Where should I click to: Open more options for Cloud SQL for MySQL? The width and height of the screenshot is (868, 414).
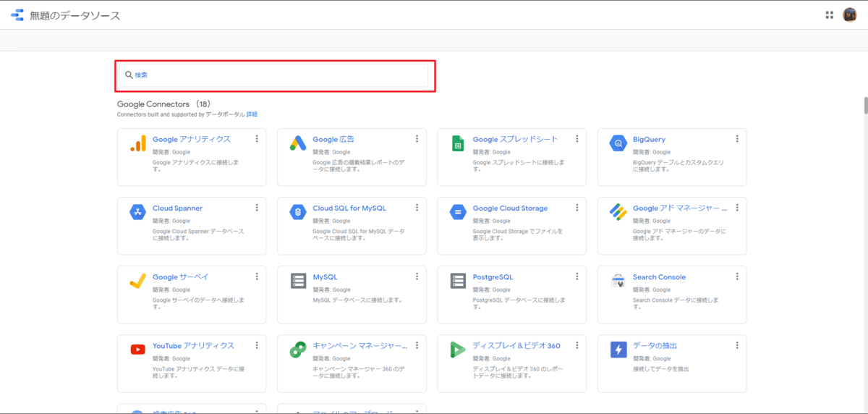point(417,208)
